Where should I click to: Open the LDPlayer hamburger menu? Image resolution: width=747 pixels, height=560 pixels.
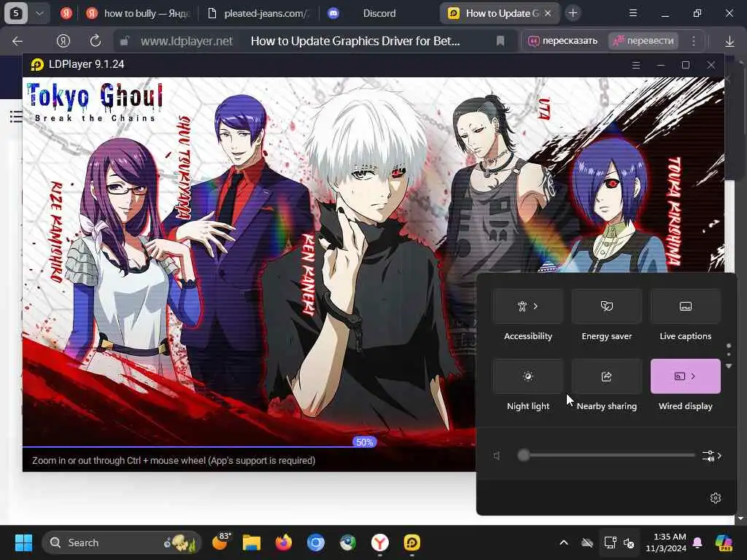tap(636, 65)
